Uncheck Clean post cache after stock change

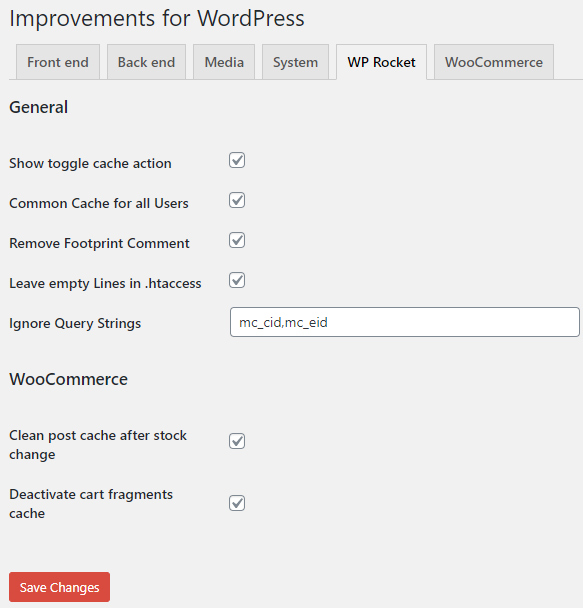[x=237, y=441]
